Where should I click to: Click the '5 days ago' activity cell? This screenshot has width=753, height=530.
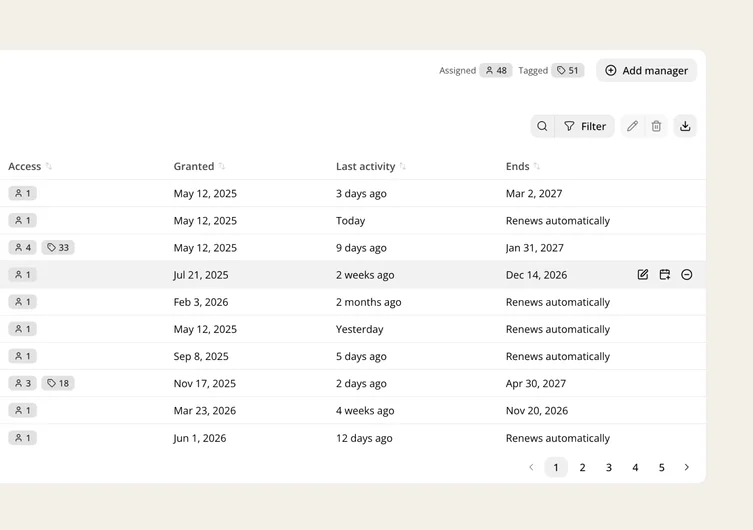361,356
